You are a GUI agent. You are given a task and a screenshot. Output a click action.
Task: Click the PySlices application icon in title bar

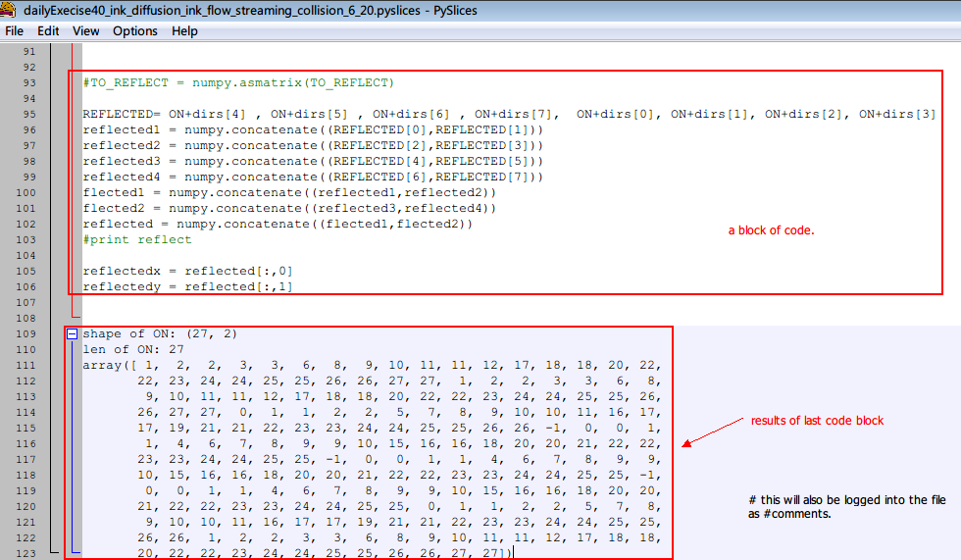8,10
